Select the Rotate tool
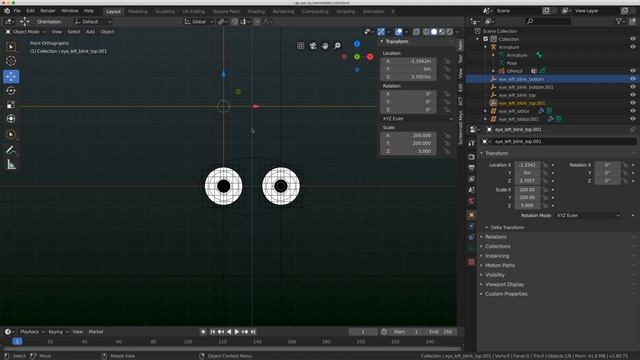This screenshot has width=640, height=360. [x=11, y=90]
